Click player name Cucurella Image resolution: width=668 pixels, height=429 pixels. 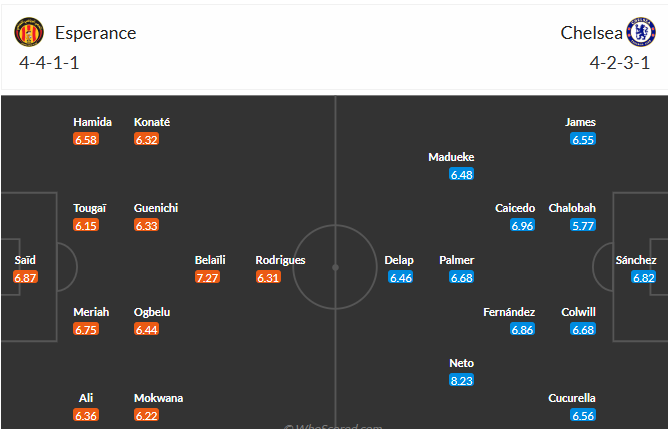(572, 398)
